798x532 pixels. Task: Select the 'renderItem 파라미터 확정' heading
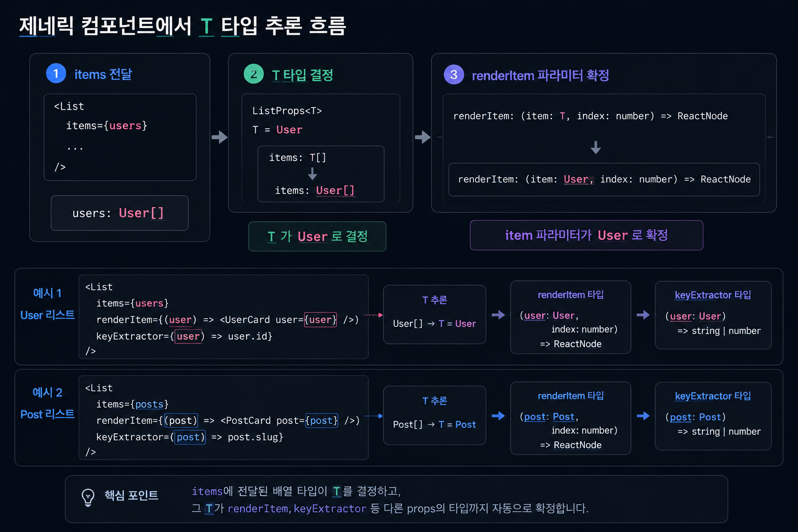(540, 76)
